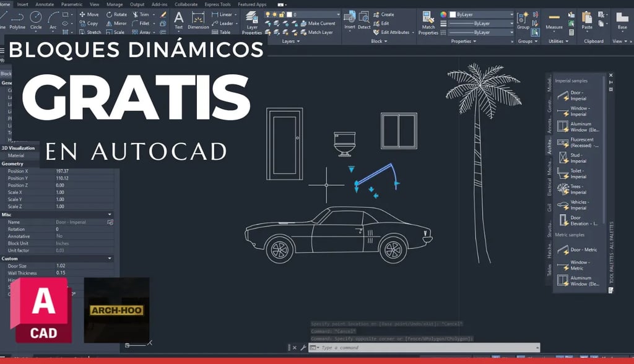Click the Detect block tool
This screenshot has height=364, width=634.
pyautogui.click(x=364, y=20)
